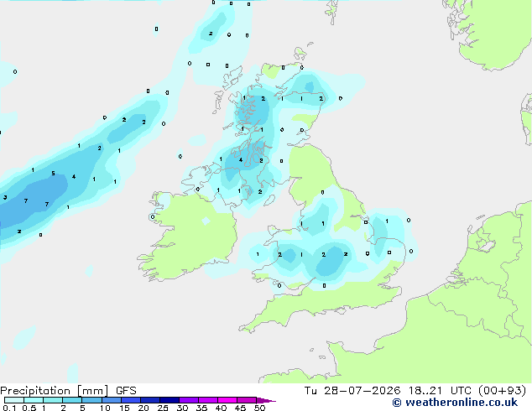The width and height of the screenshot is (532, 411).
Task: Click the 0.1–0.5 mm palest legend swatch
Action: [x=14, y=400]
